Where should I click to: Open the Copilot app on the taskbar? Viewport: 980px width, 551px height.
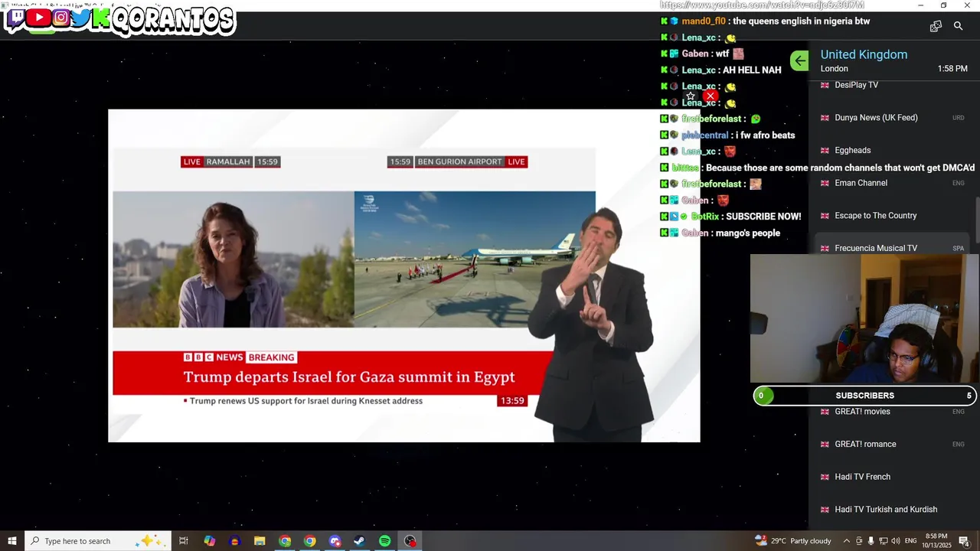[x=210, y=541]
